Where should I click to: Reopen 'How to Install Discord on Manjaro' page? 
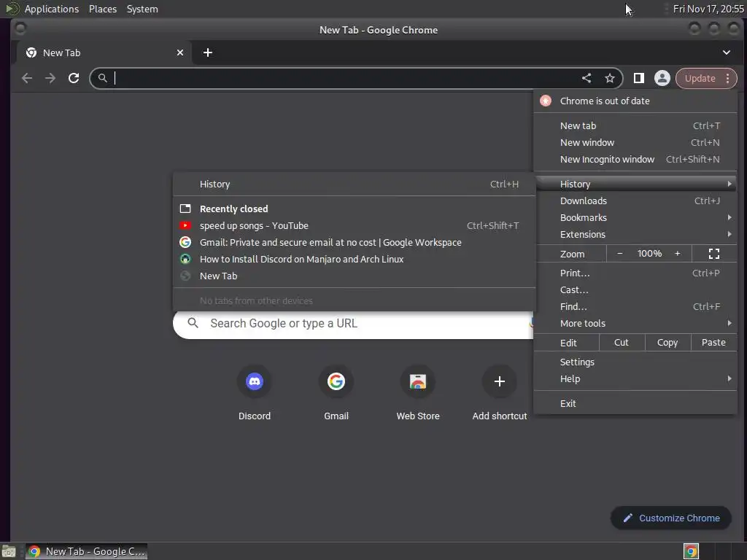pyautogui.click(x=355, y=259)
